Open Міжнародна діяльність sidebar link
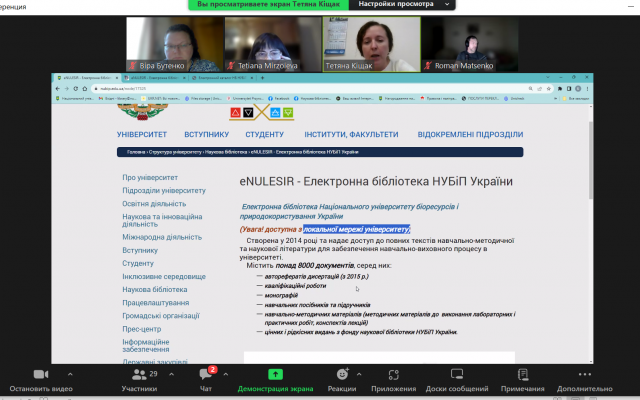This screenshot has height=400, width=640. point(162,237)
